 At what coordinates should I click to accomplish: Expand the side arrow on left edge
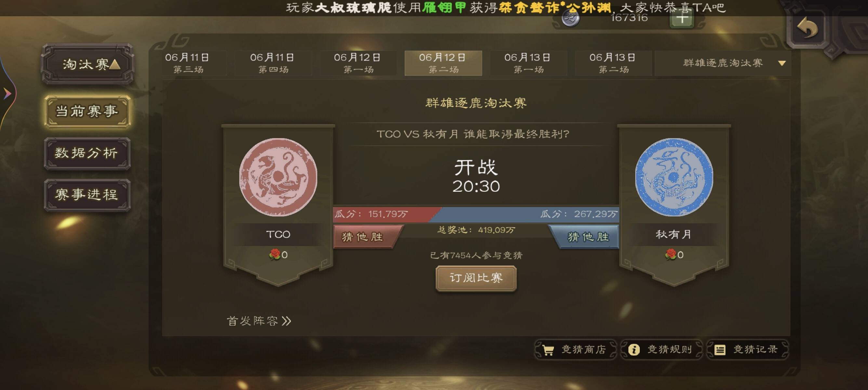(7, 93)
